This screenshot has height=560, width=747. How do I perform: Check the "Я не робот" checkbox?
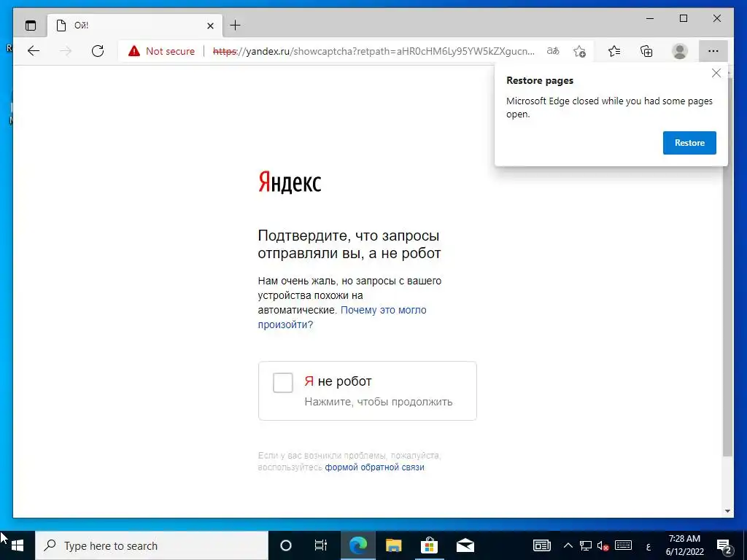click(283, 383)
